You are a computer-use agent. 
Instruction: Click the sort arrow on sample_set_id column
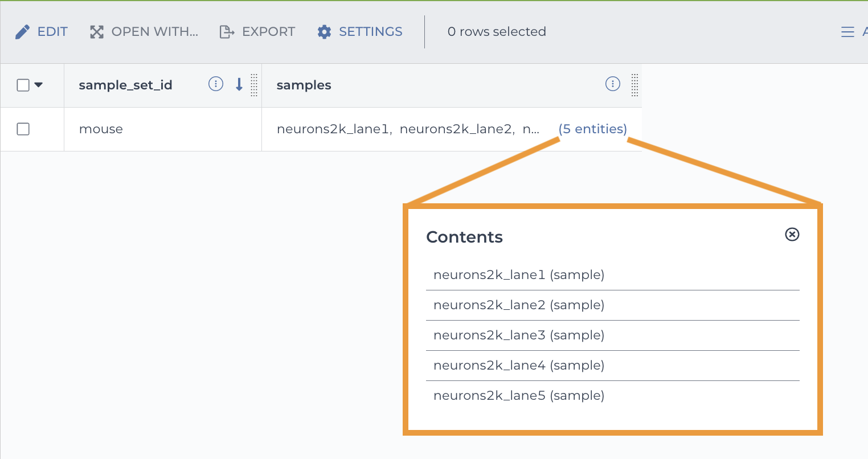239,84
